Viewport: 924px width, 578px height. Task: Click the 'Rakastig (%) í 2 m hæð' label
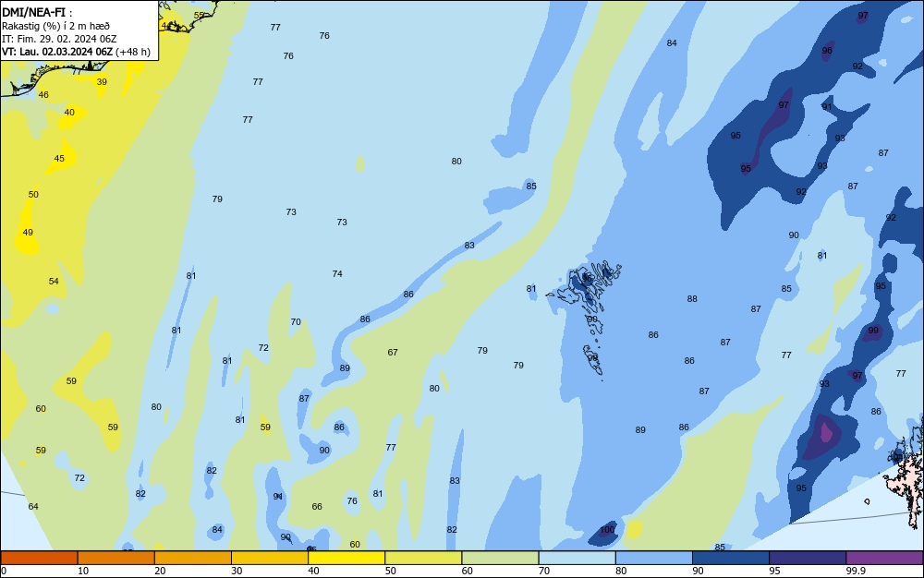pyautogui.click(x=56, y=26)
